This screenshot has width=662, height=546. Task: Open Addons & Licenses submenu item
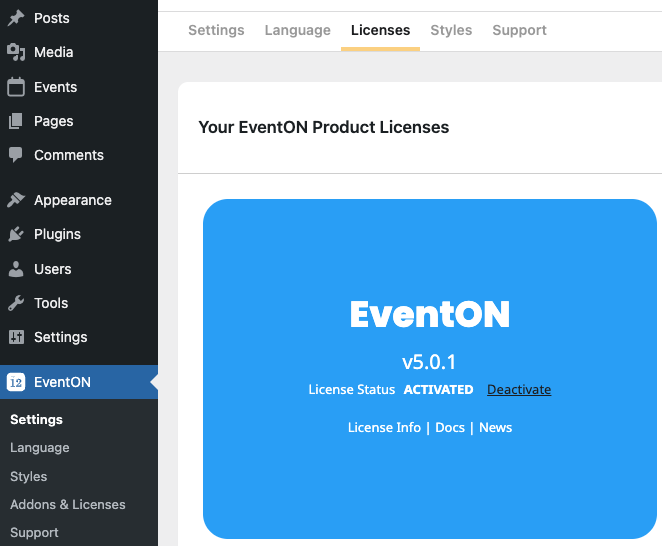68,505
